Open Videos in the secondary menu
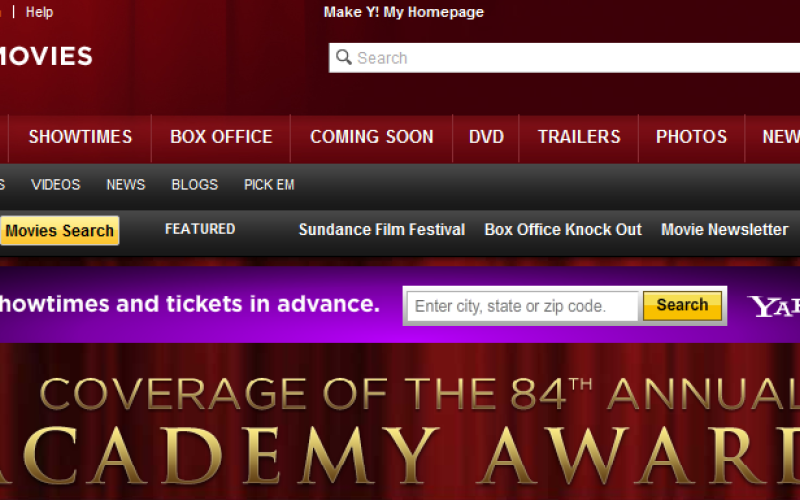Screen dimensions: 800x500 [55, 185]
